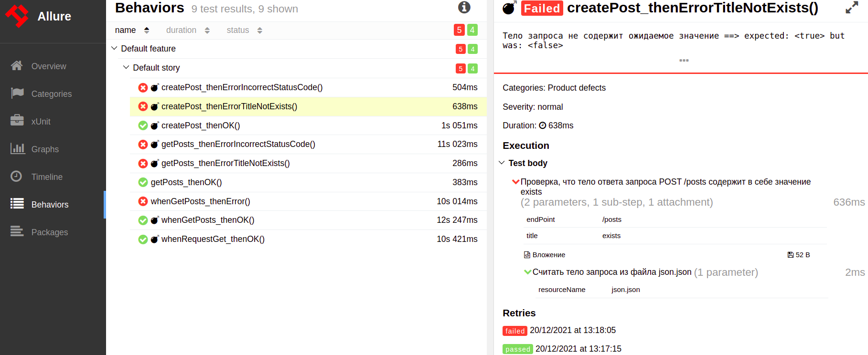Click the passed count 4 on Default story row
Screen dimensions: 868x355
click(472, 68)
